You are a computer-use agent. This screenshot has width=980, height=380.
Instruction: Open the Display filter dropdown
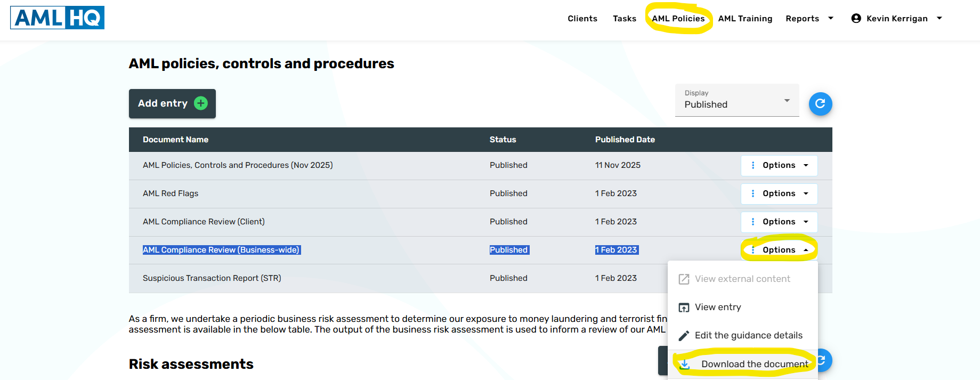point(737,100)
